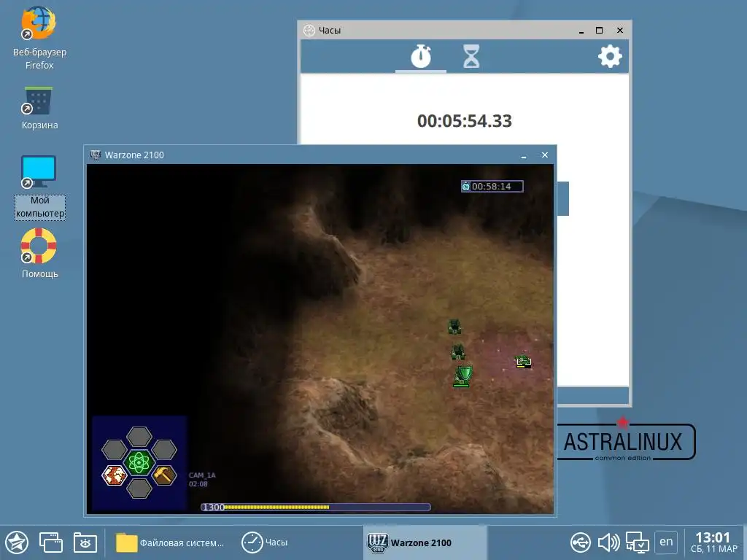Screen dimensions: 747x560
Task: Select the unit standing on the pink ground patch
Action: pos(523,362)
